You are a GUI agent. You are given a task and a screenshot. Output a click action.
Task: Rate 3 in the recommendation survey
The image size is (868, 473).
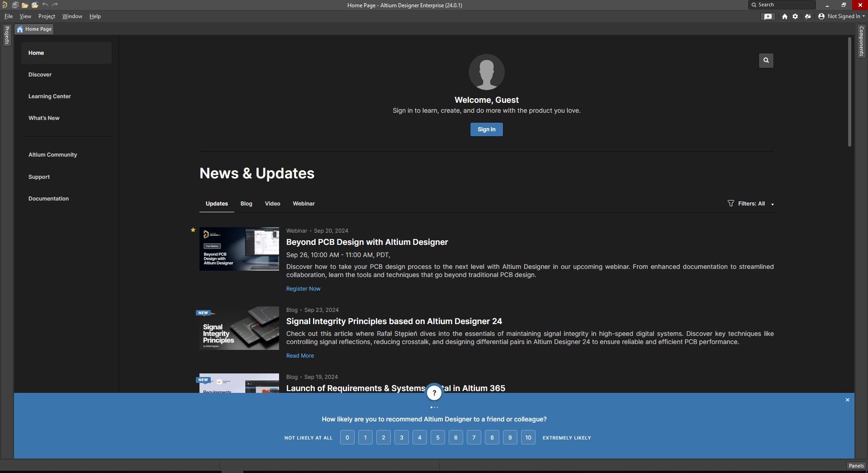coord(402,438)
